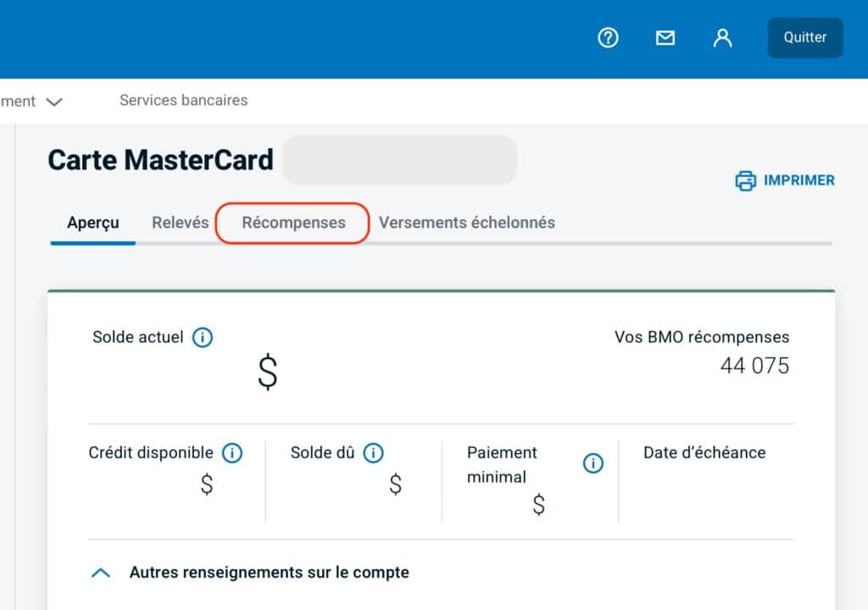Click the info icon beside Solde dû
This screenshot has width=868, height=610.
[373, 453]
